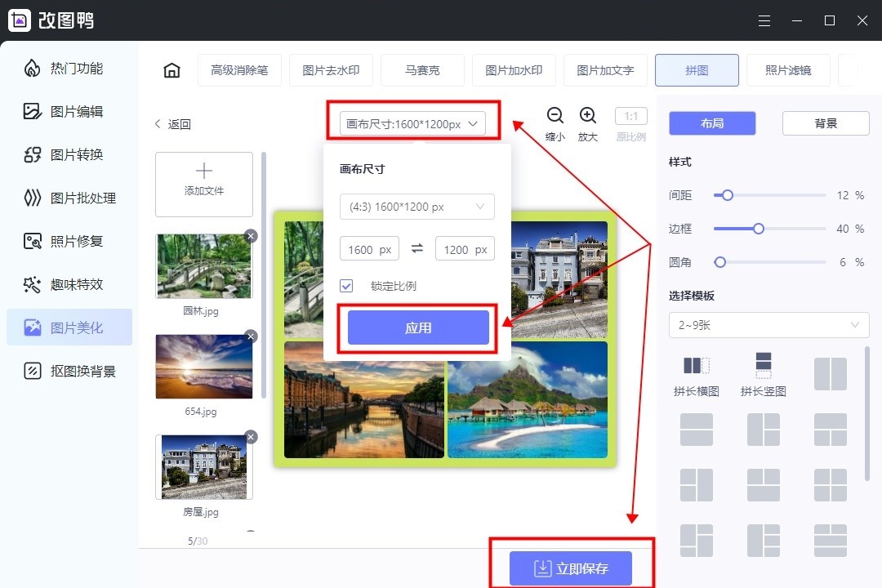Screen dimensions: 882x588
Task: Switch to the 马赛克 tab
Action: (422, 70)
